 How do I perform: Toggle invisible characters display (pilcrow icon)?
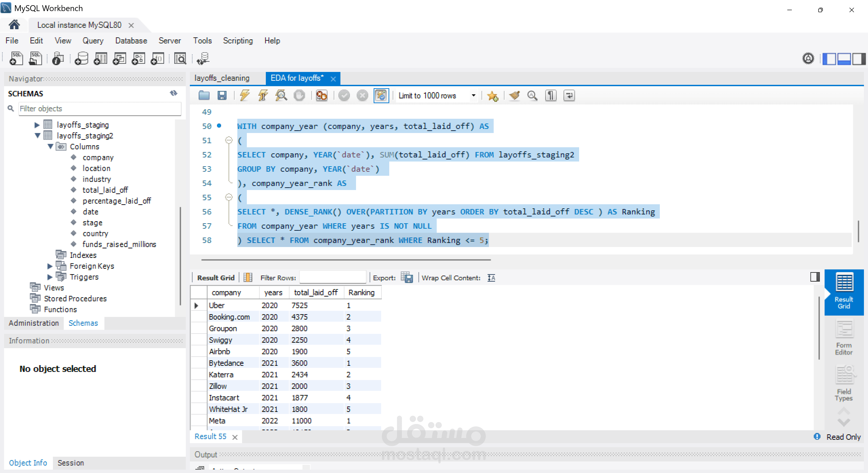(x=551, y=96)
